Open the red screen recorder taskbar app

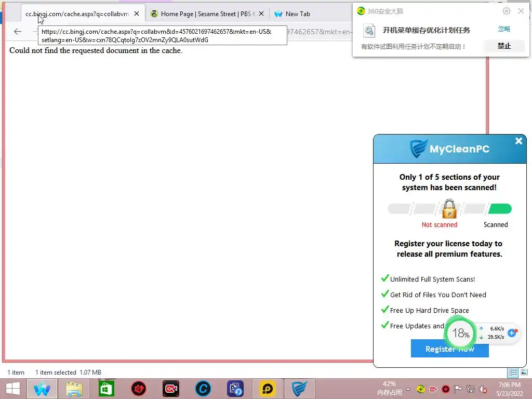click(x=170, y=389)
